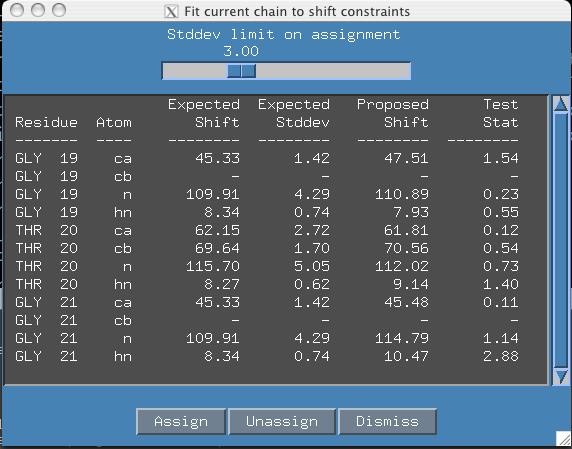The height and width of the screenshot is (449, 572).
Task: Click the scrollbar down arrow
Action: tap(560, 376)
